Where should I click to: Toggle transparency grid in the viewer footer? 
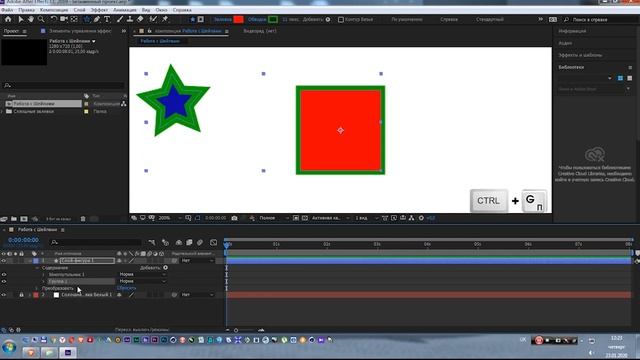tap(304, 218)
